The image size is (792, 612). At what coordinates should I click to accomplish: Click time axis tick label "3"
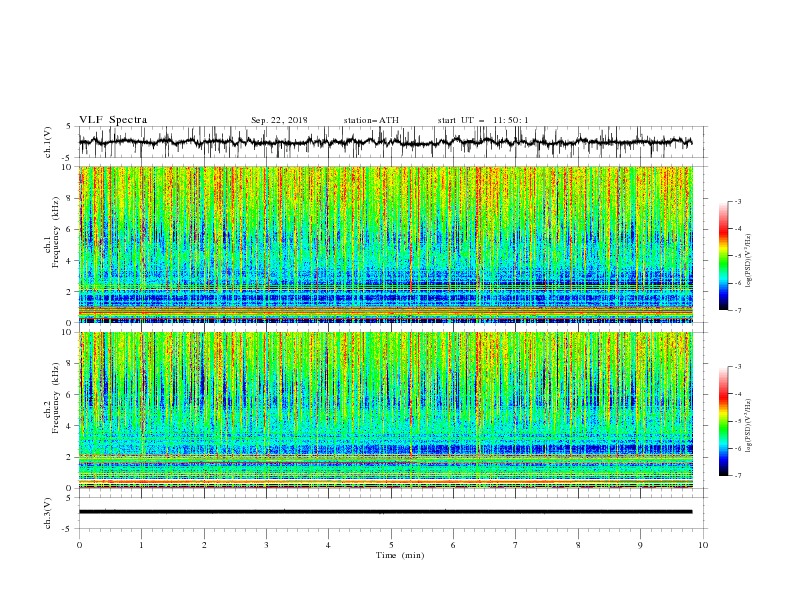point(266,545)
